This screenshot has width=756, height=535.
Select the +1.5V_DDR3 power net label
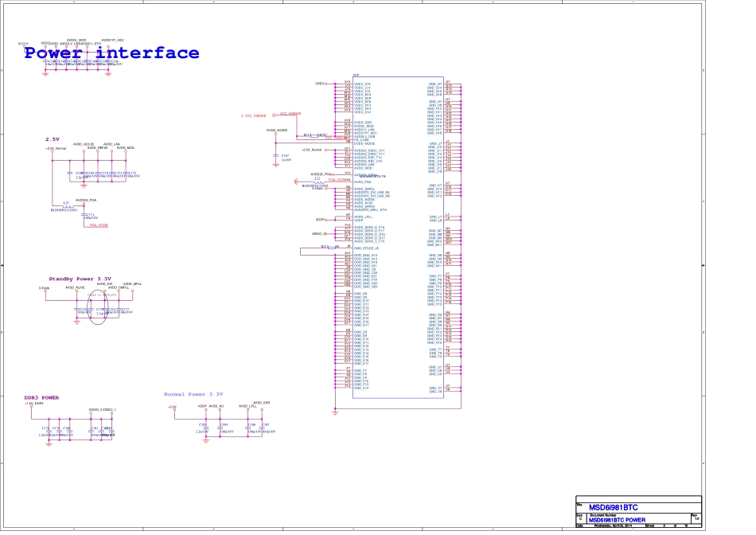[33, 404]
